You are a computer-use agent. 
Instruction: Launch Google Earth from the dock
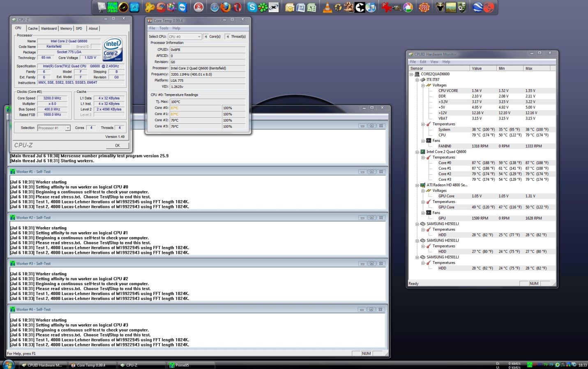click(477, 7)
